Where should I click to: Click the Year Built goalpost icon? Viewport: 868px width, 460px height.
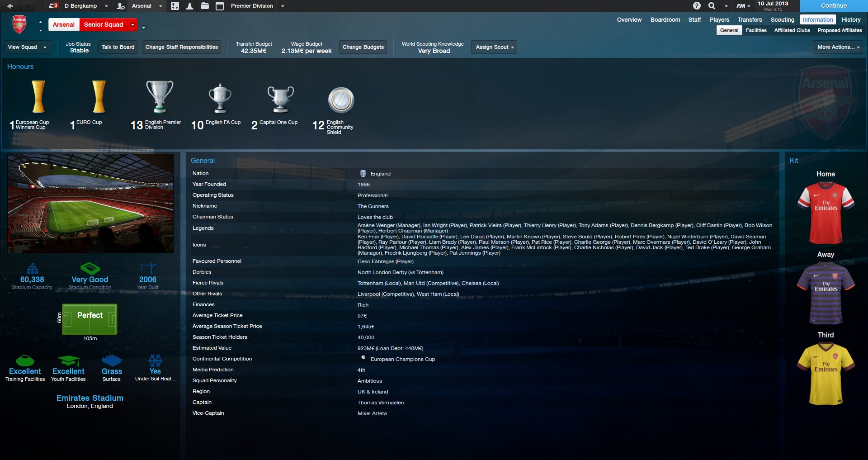[x=148, y=268]
